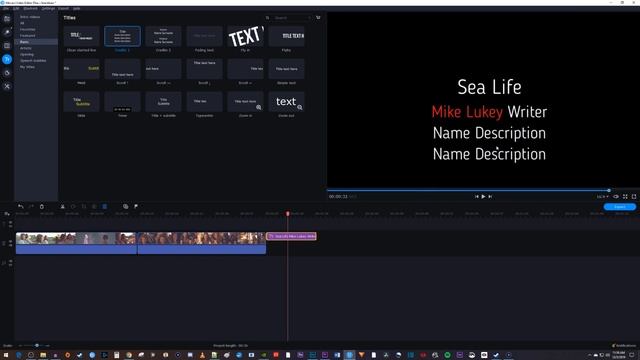The image size is (640, 360).
Task: Open the Filters tab icon
Action: pos(7,32)
